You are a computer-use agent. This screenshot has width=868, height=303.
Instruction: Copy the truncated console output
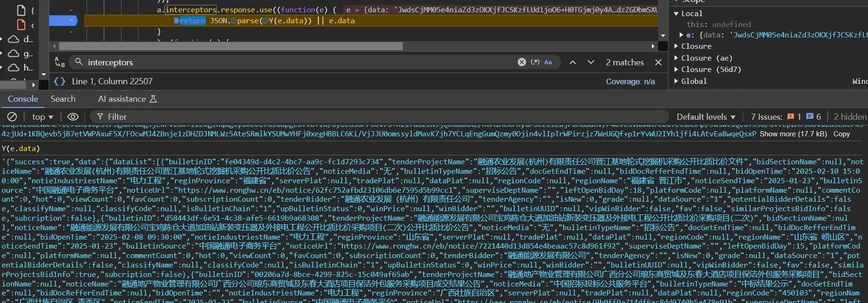click(x=842, y=134)
